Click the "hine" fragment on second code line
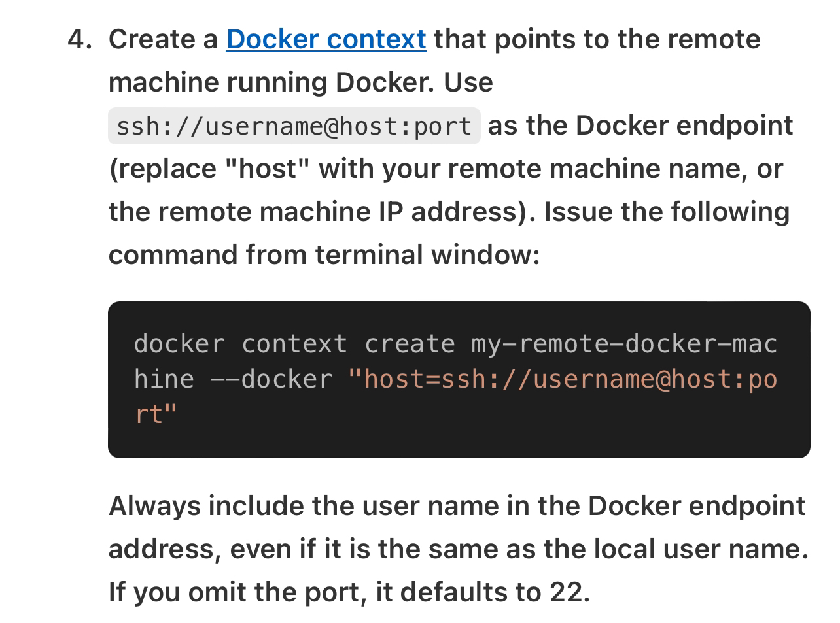 [164, 379]
